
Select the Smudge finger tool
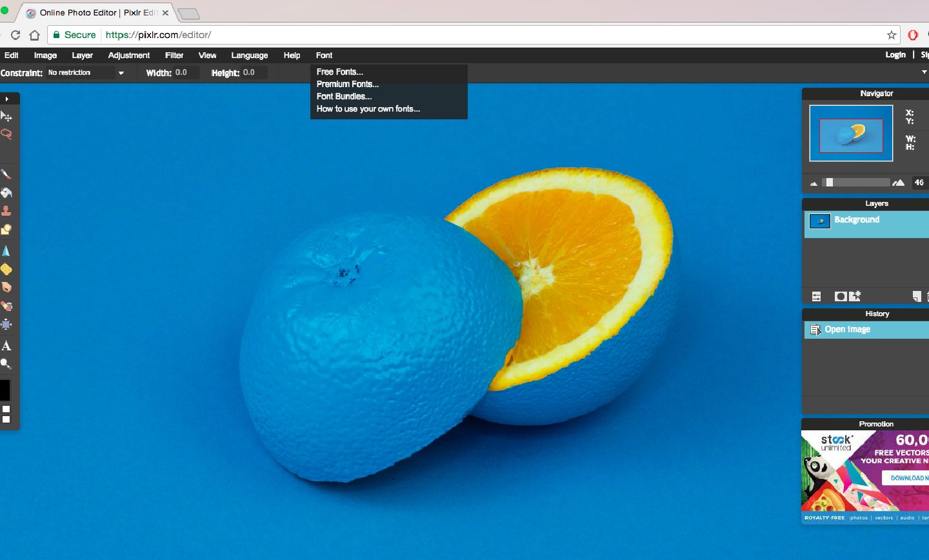[x=6, y=287]
